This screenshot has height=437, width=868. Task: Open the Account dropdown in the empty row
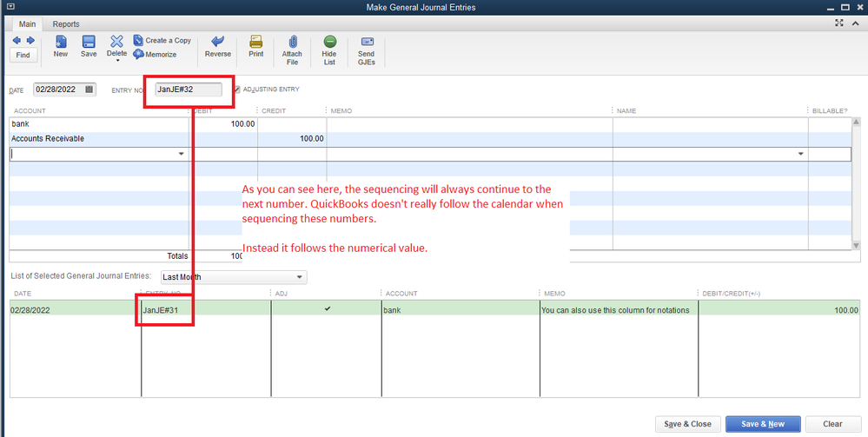click(181, 154)
